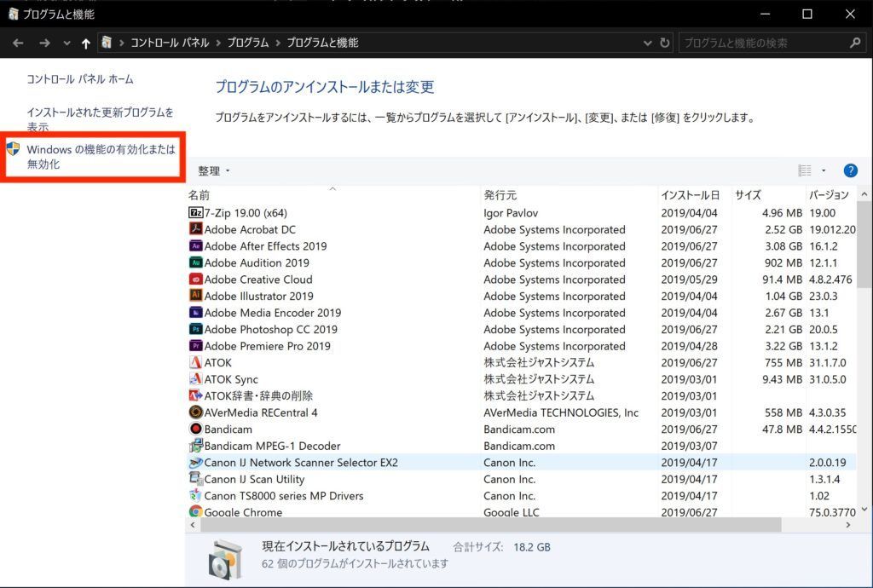Click the Adobe Audition 2019 icon
This screenshot has height=588, width=873.
point(195,262)
